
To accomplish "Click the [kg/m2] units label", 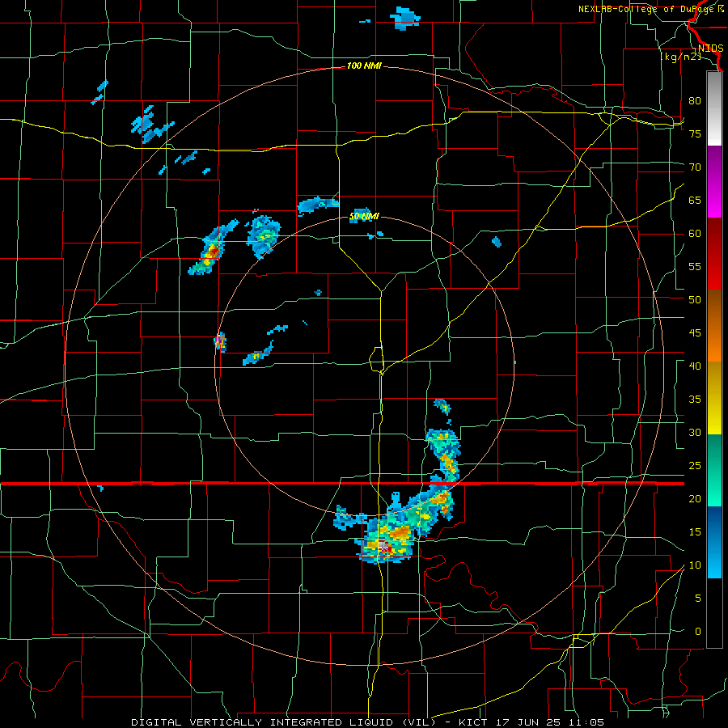I will (x=680, y=57).
